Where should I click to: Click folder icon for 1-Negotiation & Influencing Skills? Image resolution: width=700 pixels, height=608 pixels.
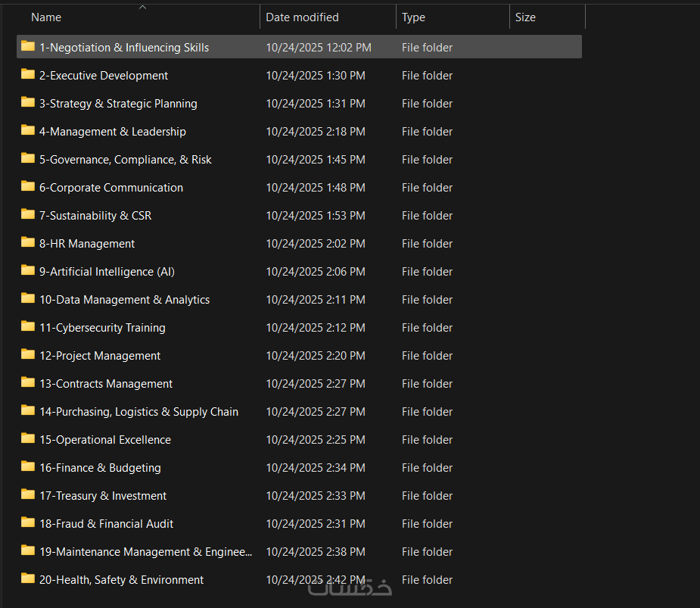pyautogui.click(x=28, y=47)
